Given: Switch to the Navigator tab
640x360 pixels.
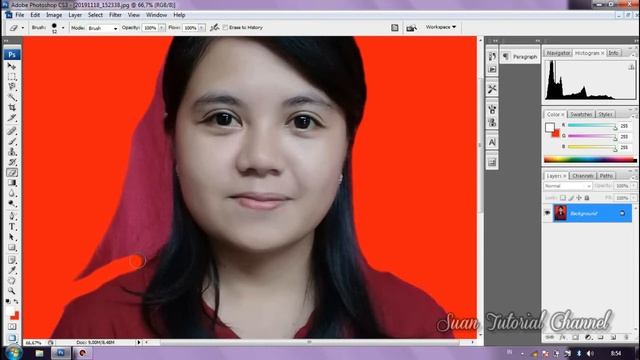Looking at the screenshot, I should [x=558, y=53].
